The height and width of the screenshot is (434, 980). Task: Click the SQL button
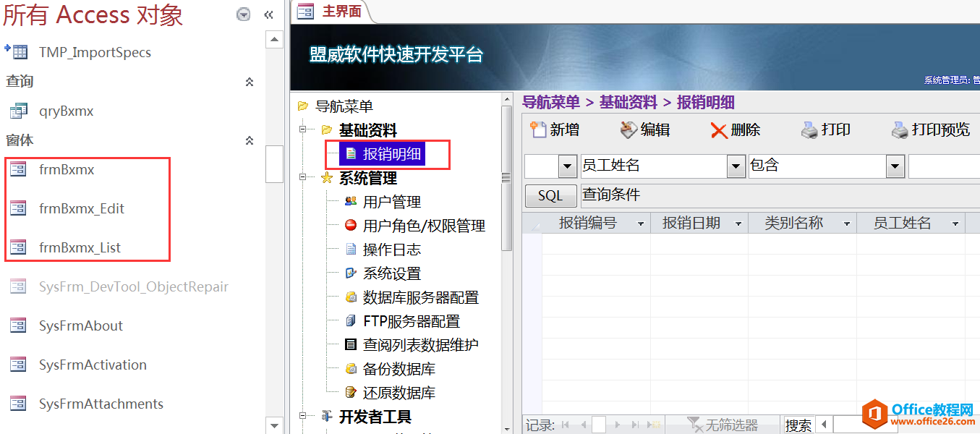[550, 196]
